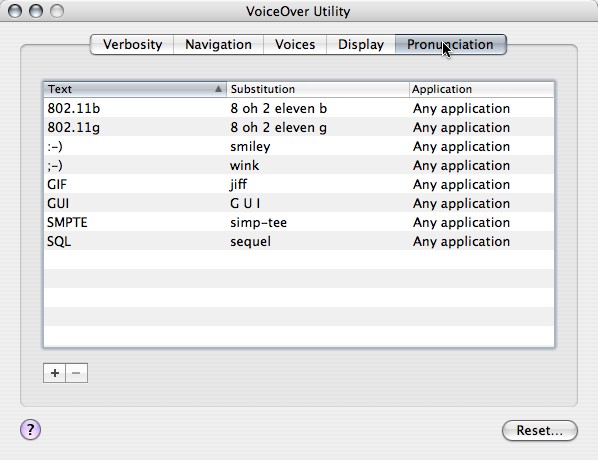Viewport: 598px width, 460px height.
Task: Add a new pronunciation entry with plus button
Action: click(55, 373)
